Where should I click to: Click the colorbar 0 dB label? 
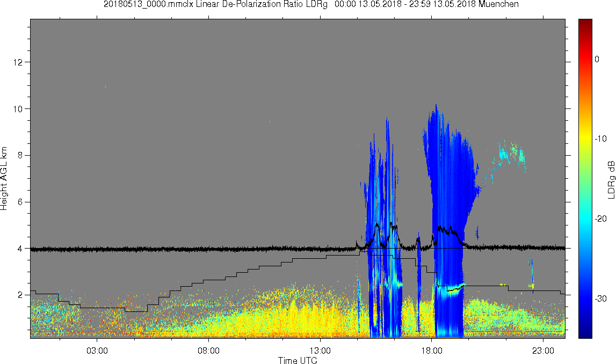tap(597, 59)
